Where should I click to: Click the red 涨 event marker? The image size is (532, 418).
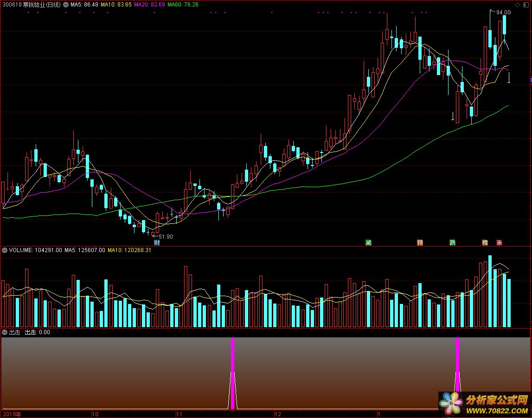499,242
